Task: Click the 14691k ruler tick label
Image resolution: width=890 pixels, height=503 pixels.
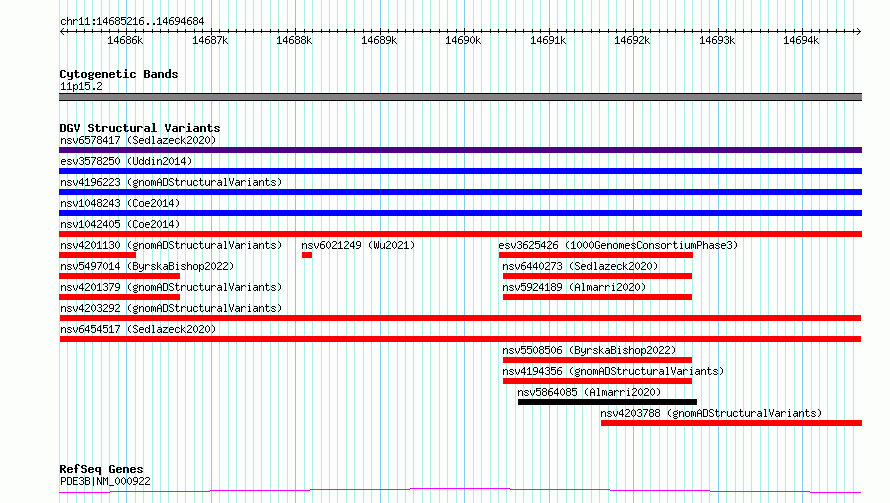Action: click(x=548, y=40)
